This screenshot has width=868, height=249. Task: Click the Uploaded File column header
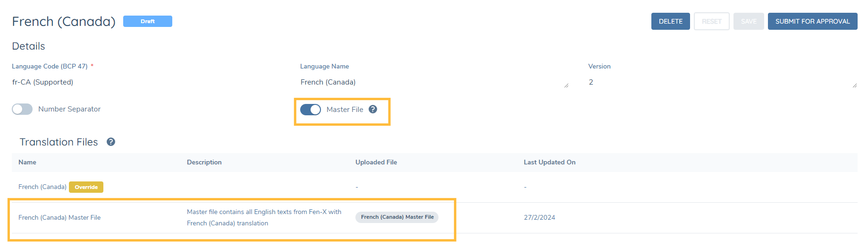[376, 162]
